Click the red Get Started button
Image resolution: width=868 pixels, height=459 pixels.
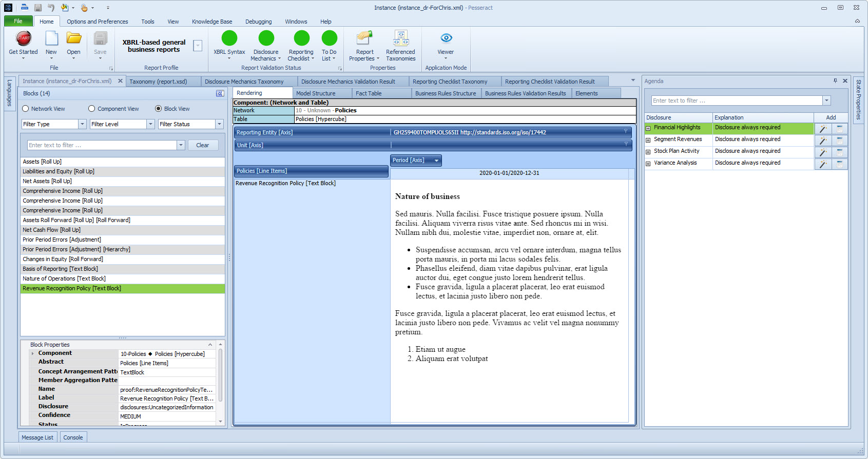[24, 44]
